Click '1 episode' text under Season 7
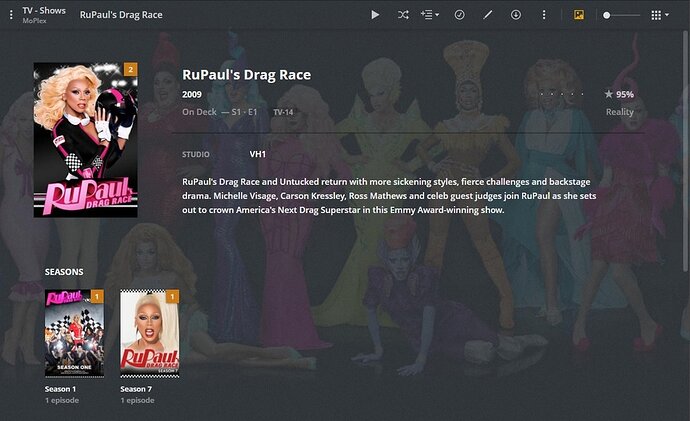 (x=137, y=400)
